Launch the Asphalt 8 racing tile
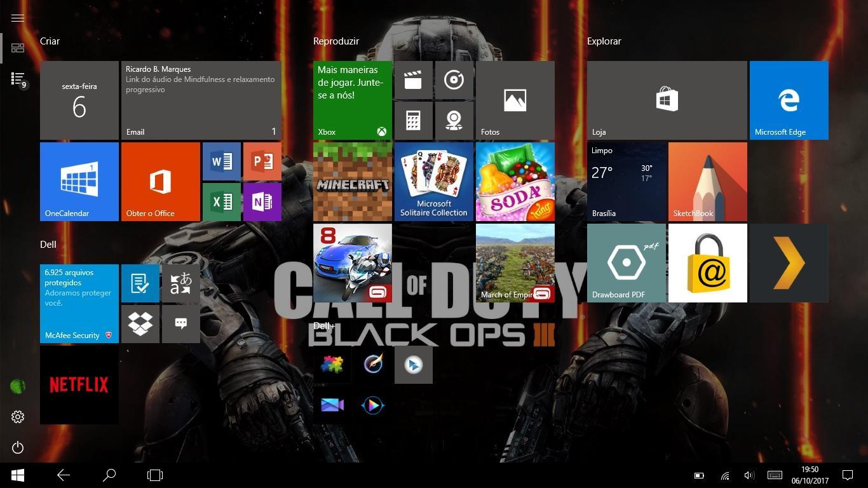Viewport: 868px width, 488px height. click(x=353, y=263)
